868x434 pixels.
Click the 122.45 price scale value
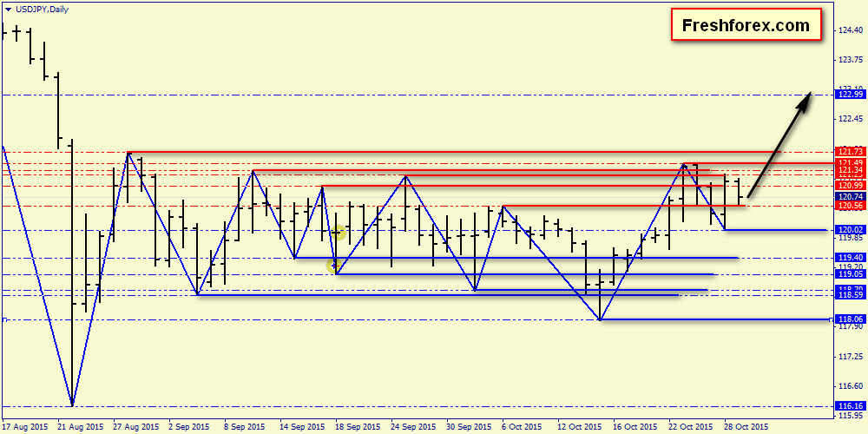click(852, 119)
